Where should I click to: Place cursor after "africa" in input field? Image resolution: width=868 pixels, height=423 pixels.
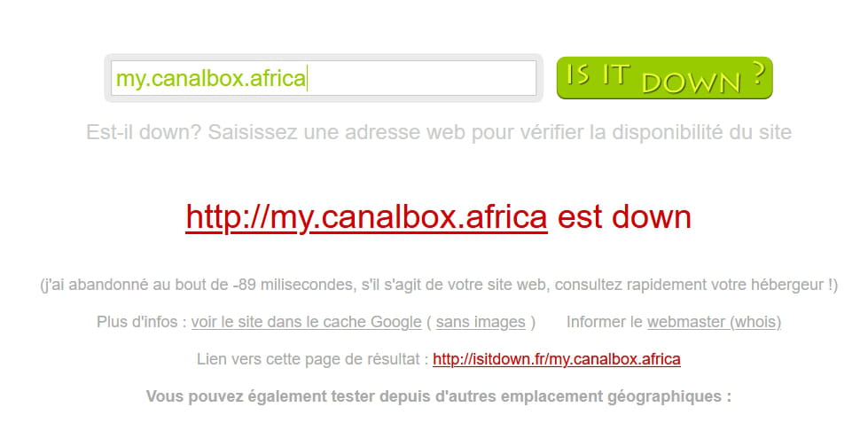(308, 79)
